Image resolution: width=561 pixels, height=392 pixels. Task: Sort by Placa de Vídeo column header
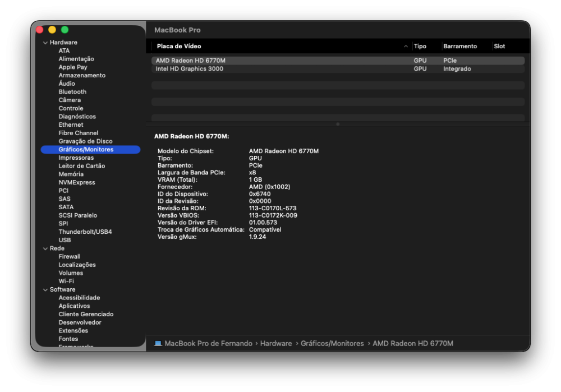point(179,46)
